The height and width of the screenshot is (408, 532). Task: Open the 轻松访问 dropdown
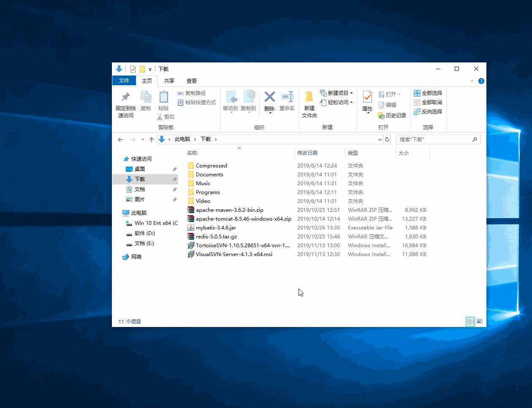click(x=337, y=103)
